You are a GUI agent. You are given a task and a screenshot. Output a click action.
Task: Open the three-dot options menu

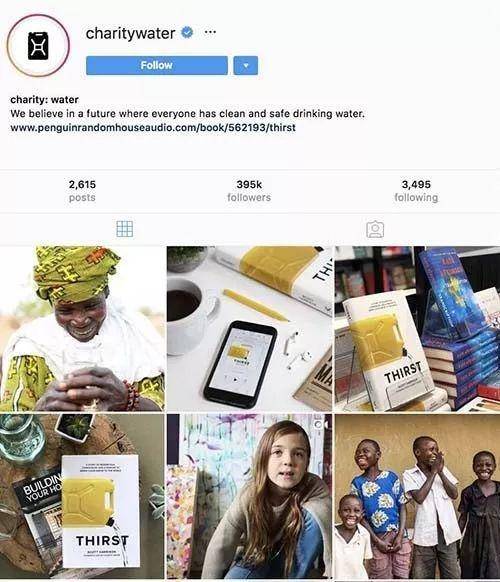(x=210, y=32)
